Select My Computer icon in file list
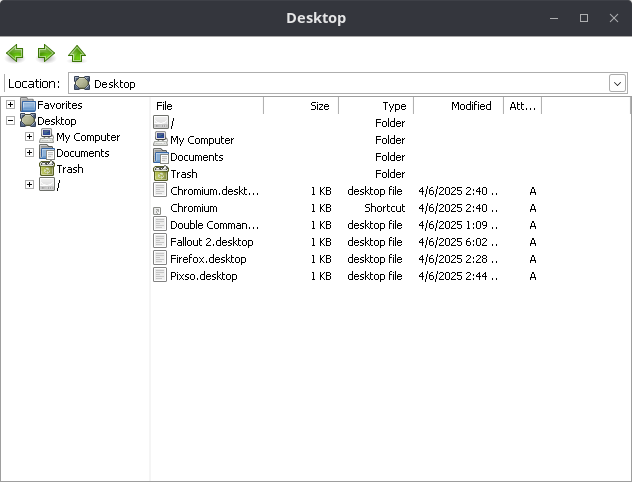This screenshot has width=632, height=482. [161, 139]
